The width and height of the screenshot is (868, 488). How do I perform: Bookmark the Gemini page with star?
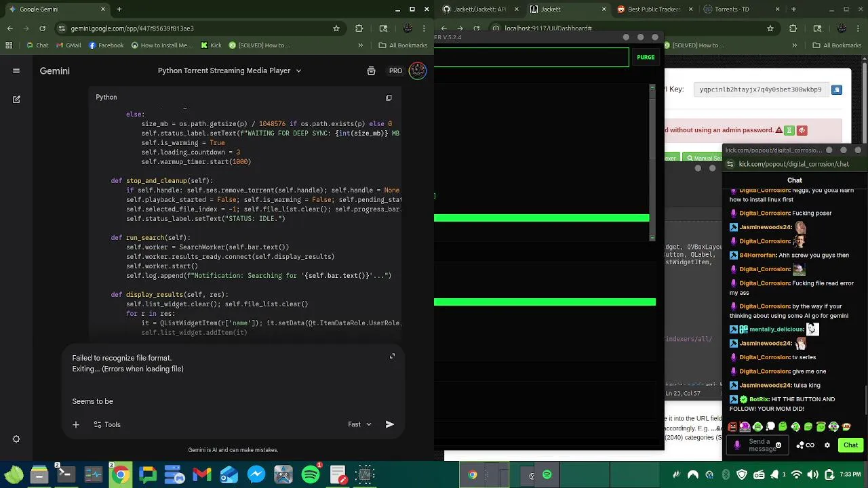(x=336, y=28)
